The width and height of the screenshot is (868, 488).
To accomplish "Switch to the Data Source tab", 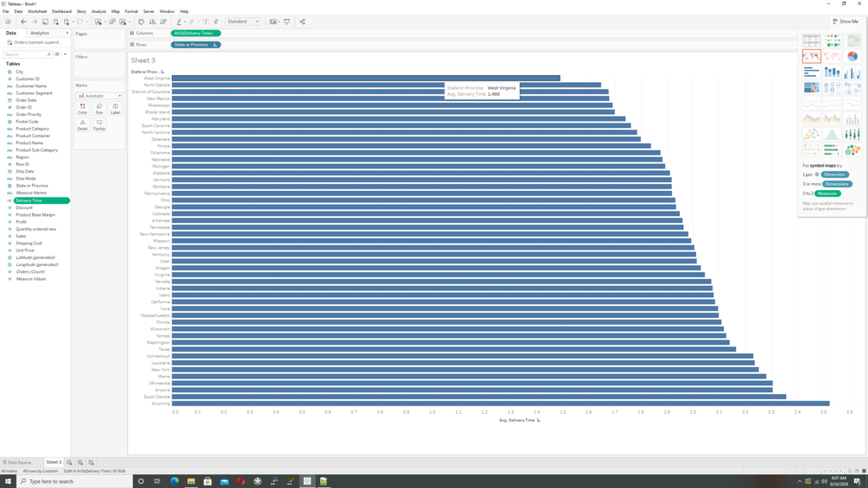I will tap(17, 462).
